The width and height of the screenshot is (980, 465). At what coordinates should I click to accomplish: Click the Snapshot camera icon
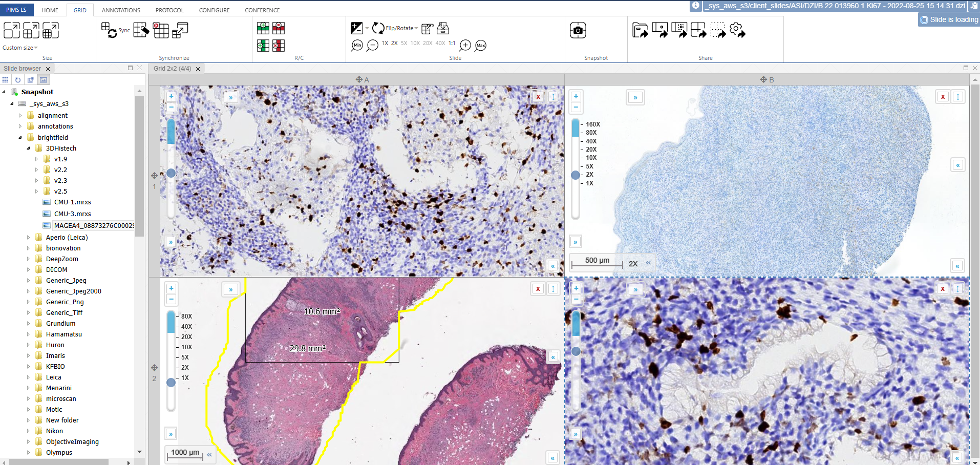coord(578,31)
